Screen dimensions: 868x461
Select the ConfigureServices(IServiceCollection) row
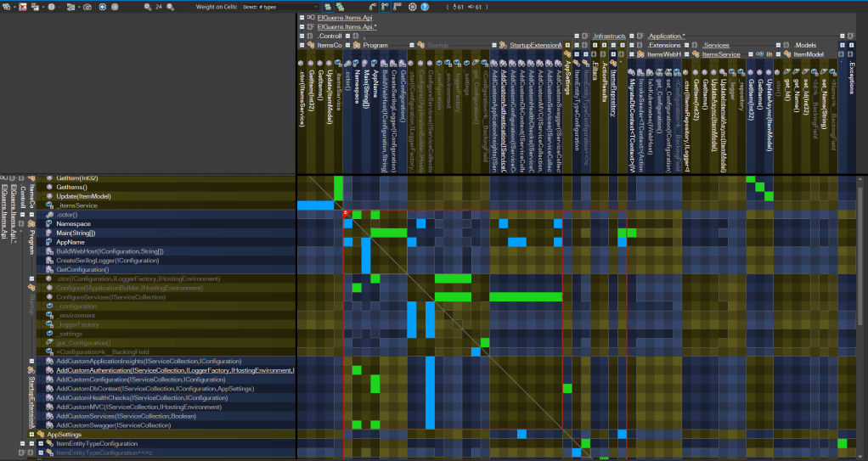(x=110, y=297)
